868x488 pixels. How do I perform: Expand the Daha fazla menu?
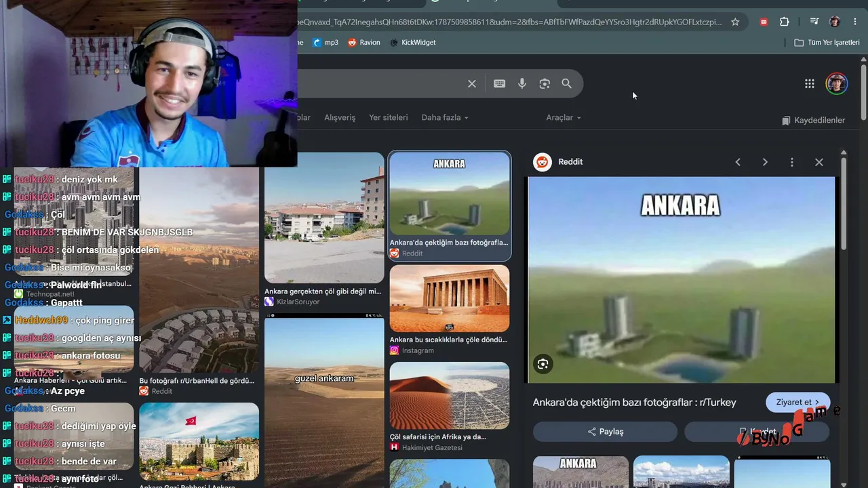click(445, 117)
